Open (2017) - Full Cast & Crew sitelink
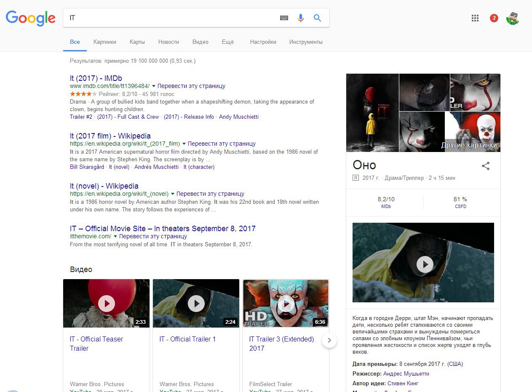This screenshot has height=392, width=532. click(x=128, y=117)
